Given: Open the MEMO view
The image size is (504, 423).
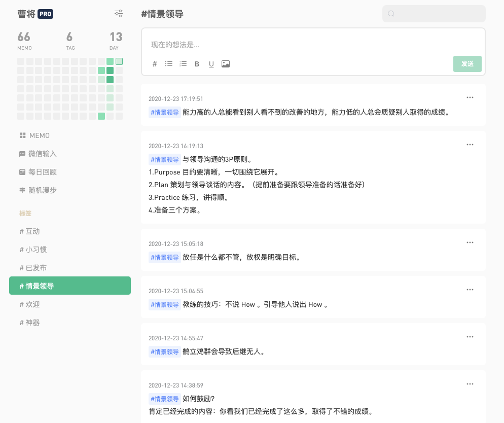Looking at the screenshot, I should 34,135.
